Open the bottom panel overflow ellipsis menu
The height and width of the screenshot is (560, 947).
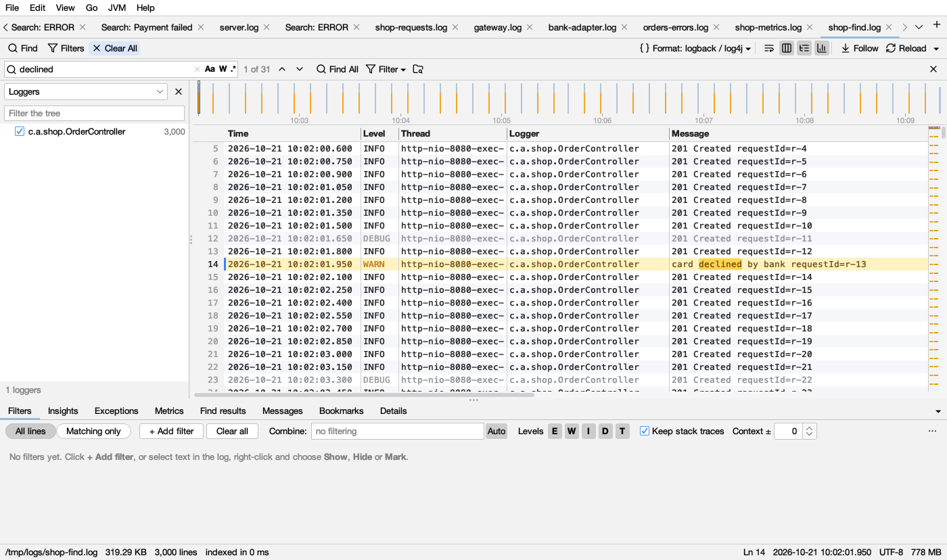[x=933, y=431]
